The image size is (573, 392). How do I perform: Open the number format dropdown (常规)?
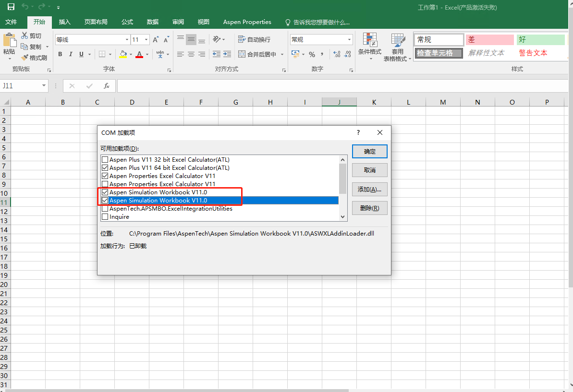point(349,39)
